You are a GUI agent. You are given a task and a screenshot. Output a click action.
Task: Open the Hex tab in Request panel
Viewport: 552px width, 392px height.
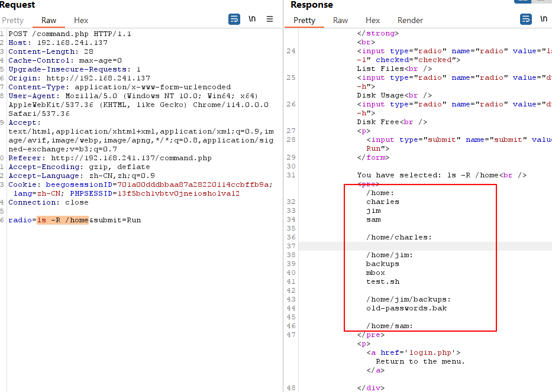pos(81,21)
